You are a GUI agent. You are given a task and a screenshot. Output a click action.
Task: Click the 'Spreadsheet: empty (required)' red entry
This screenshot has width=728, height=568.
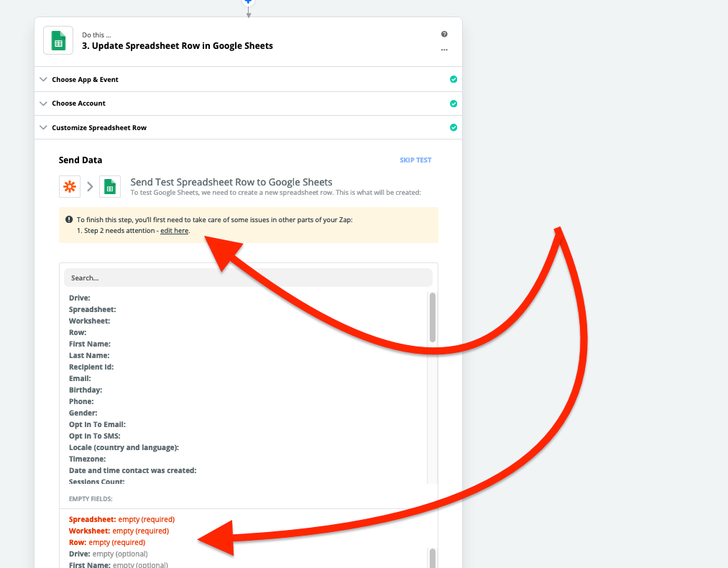coord(121,519)
